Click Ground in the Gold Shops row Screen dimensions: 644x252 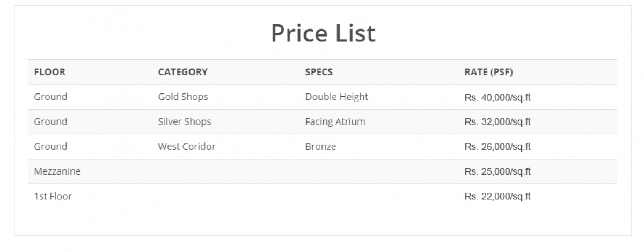[x=50, y=97]
